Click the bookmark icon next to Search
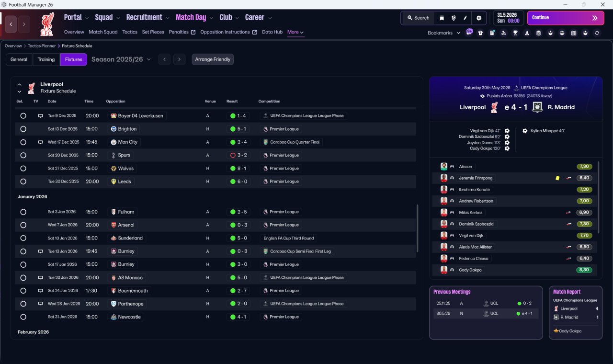Viewport: 613px width, 364px height. tap(442, 18)
